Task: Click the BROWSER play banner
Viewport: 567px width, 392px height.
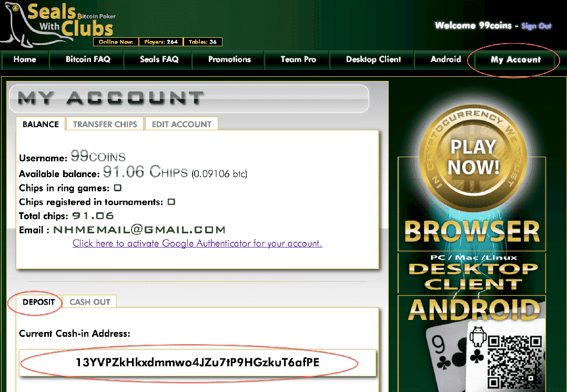Action: 472,232
